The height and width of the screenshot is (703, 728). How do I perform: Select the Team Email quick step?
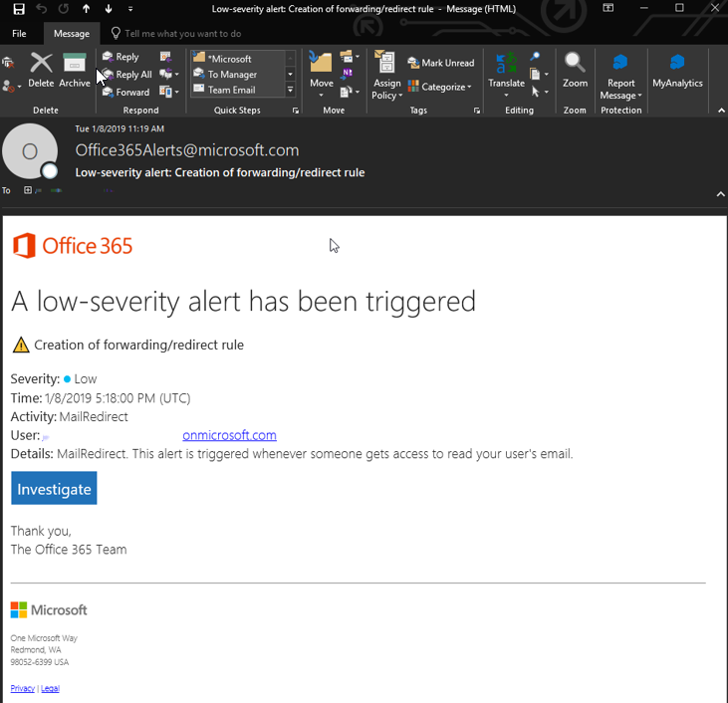click(x=237, y=90)
